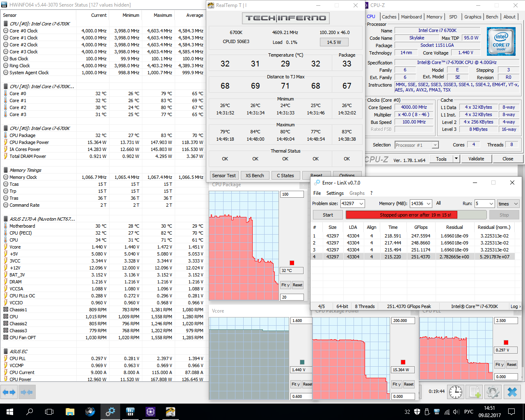This screenshot has height=420, width=525.
Task: Click Sensor Test in RealTemp
Action: coord(224,176)
